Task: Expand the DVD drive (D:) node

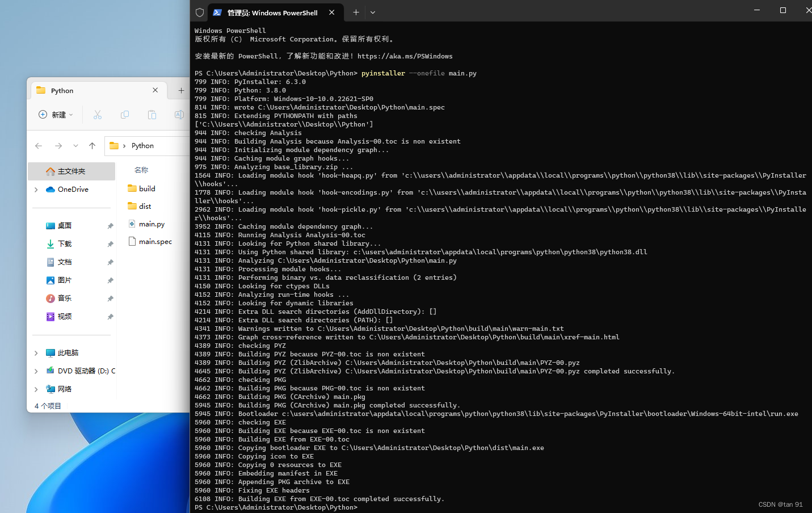Action: 36,371
